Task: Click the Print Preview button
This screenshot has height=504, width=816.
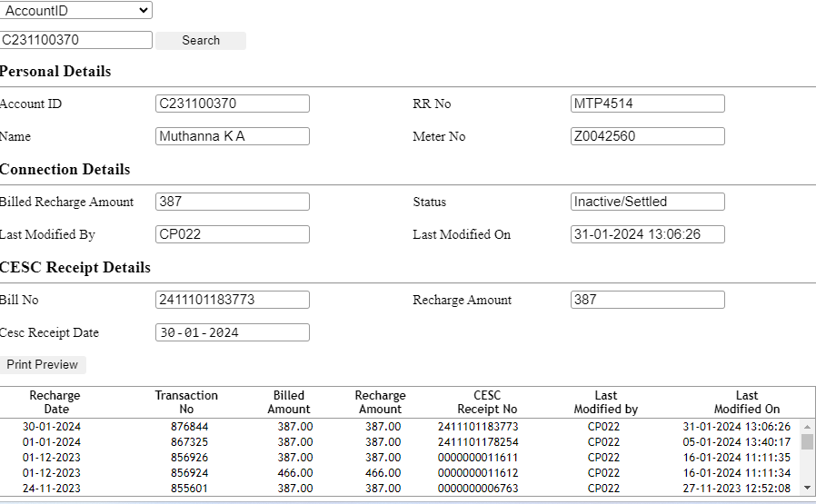Action: (43, 365)
